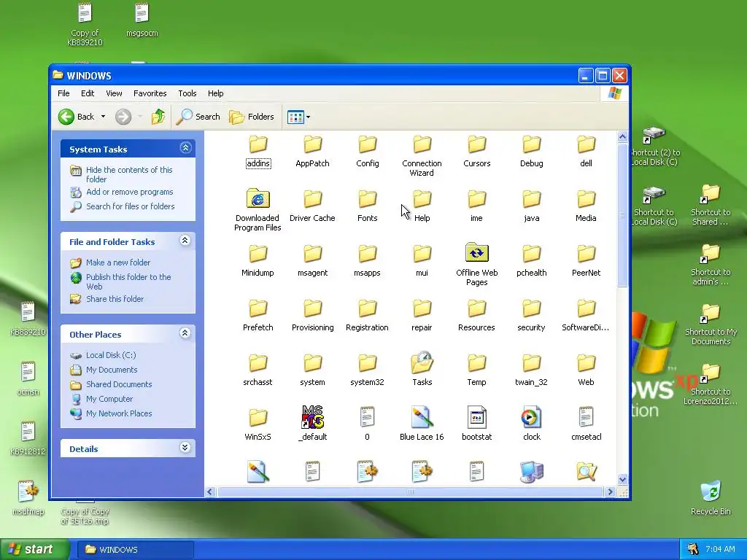Click the vertical scrollbar down arrow
This screenshot has width=747, height=560.
click(x=622, y=480)
